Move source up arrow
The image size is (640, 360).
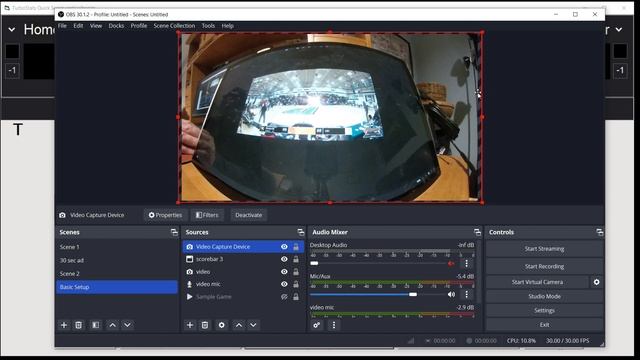[x=238, y=325]
